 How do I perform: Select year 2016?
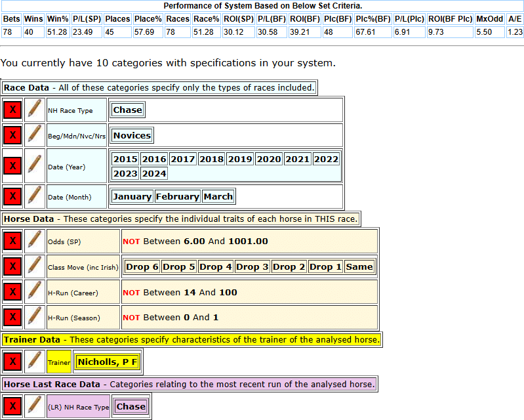(x=154, y=159)
